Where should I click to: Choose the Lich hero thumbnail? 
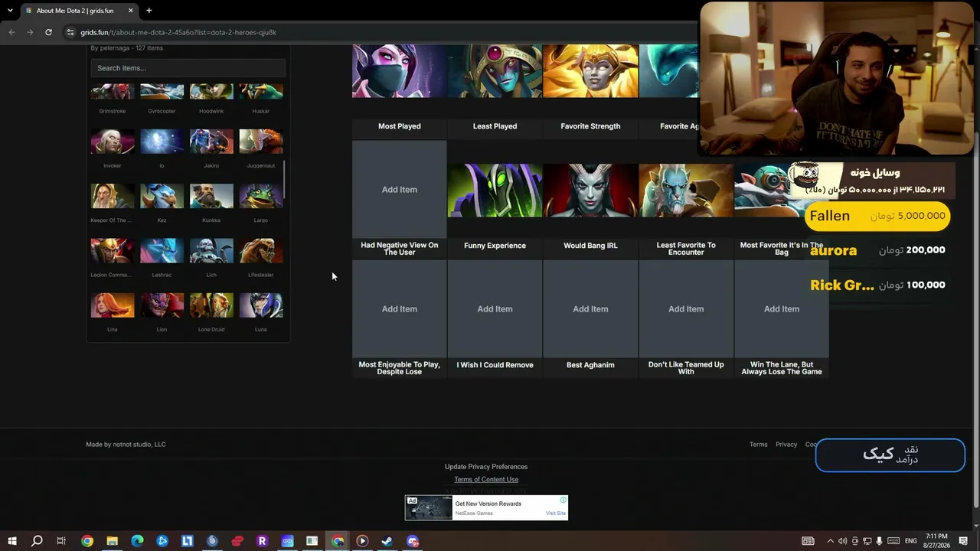click(x=211, y=251)
